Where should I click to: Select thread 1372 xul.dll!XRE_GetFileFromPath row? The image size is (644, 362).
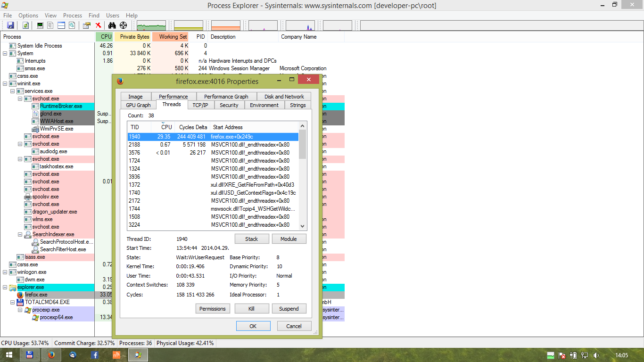tap(213, 185)
